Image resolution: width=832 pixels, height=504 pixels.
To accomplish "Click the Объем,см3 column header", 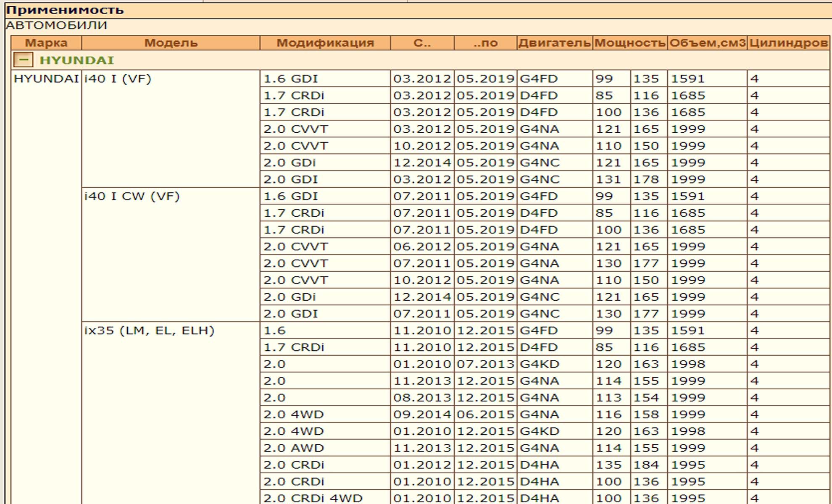I will click(x=707, y=43).
